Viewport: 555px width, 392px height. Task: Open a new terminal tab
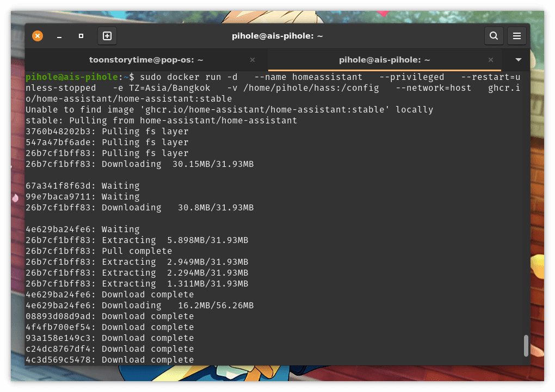click(107, 36)
